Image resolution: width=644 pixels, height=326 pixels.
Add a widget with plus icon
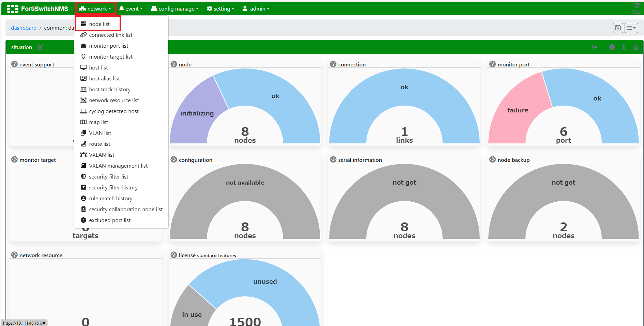click(612, 47)
